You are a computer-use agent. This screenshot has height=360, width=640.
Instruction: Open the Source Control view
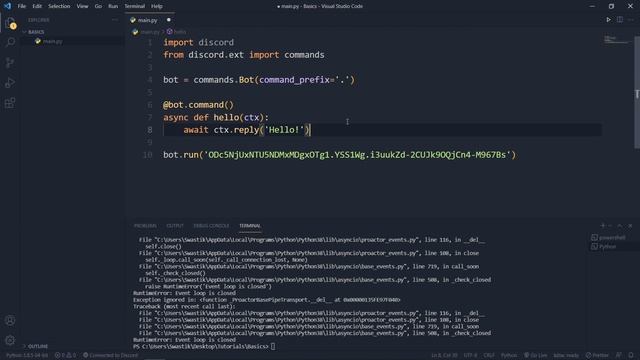click(10, 62)
